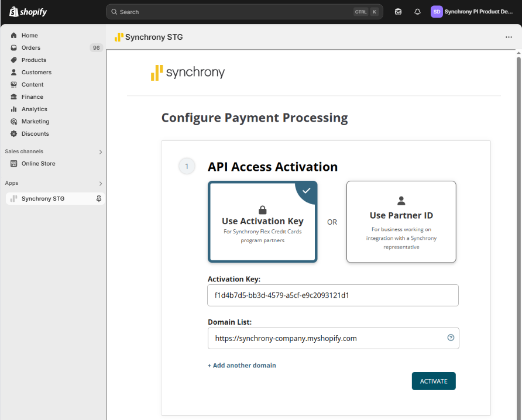
Task: Select the Use Partner ID option
Action: pyautogui.click(x=401, y=222)
